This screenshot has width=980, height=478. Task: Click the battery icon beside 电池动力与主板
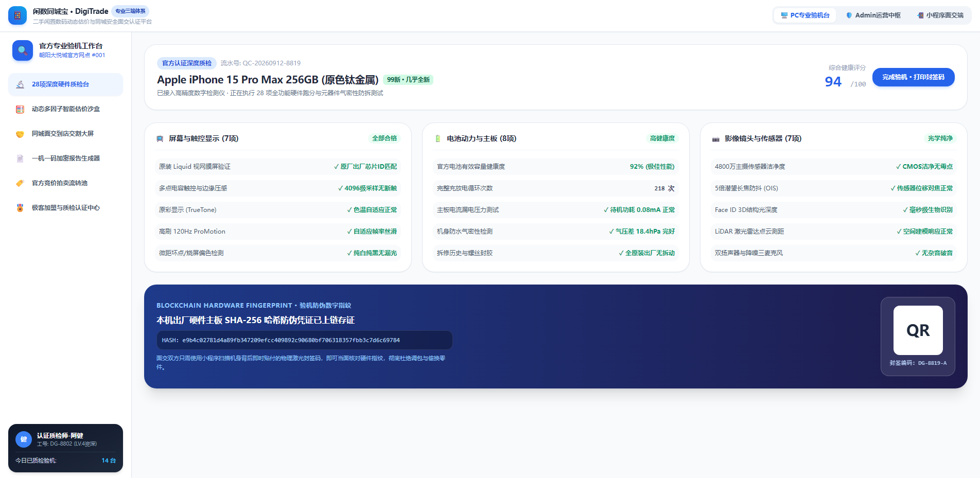[438, 139]
